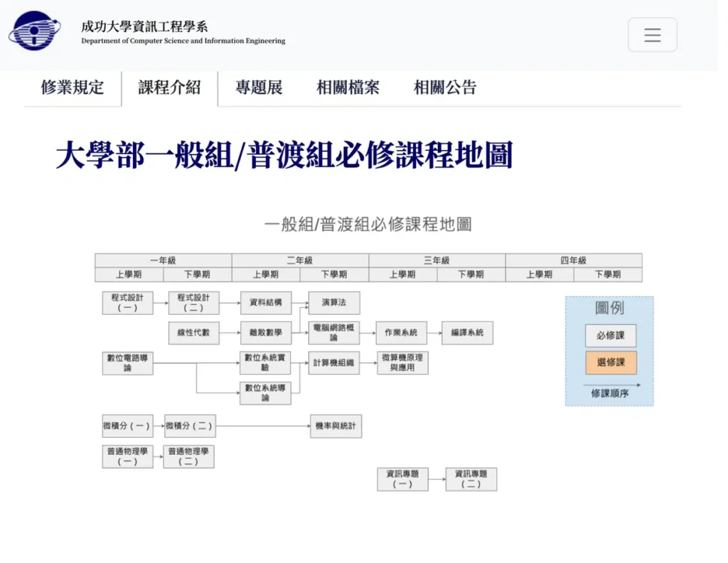Click the 數位系統實驗 course box
The height and width of the screenshot is (563, 728).
tap(265, 363)
